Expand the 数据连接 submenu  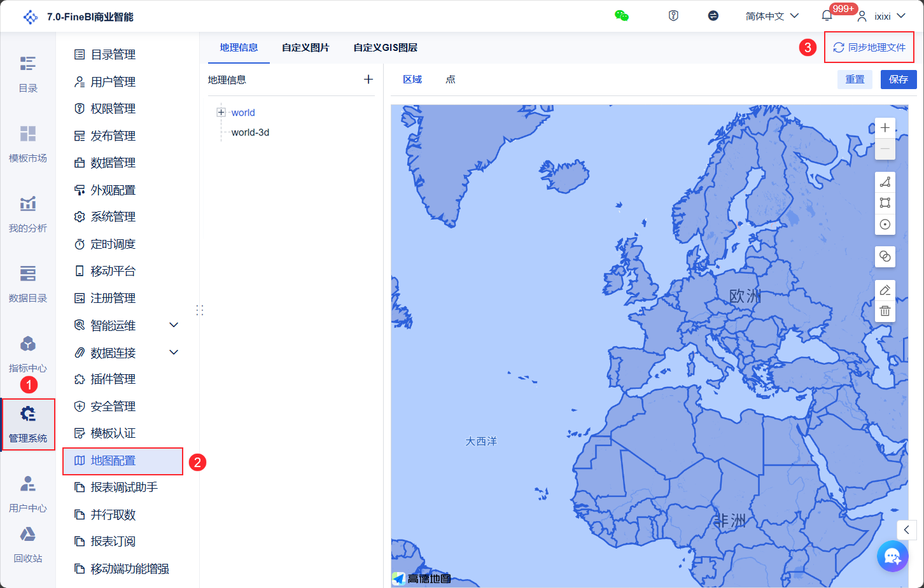[x=174, y=352]
